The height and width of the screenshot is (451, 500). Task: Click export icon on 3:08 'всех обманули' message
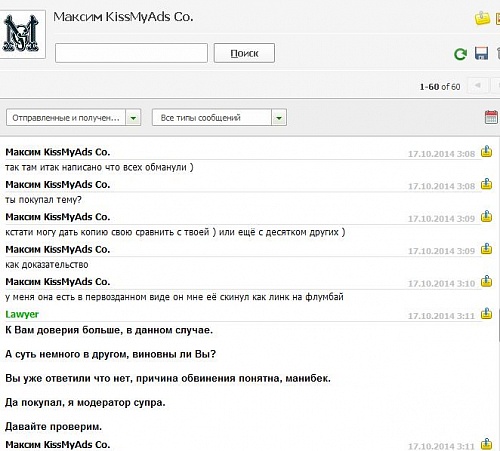pos(486,151)
